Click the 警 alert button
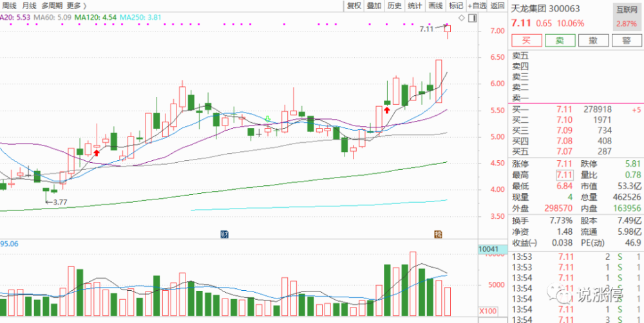 627,41
